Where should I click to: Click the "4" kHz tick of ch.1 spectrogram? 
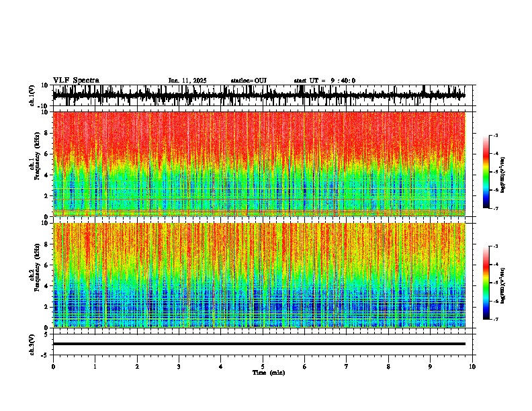click(47, 175)
